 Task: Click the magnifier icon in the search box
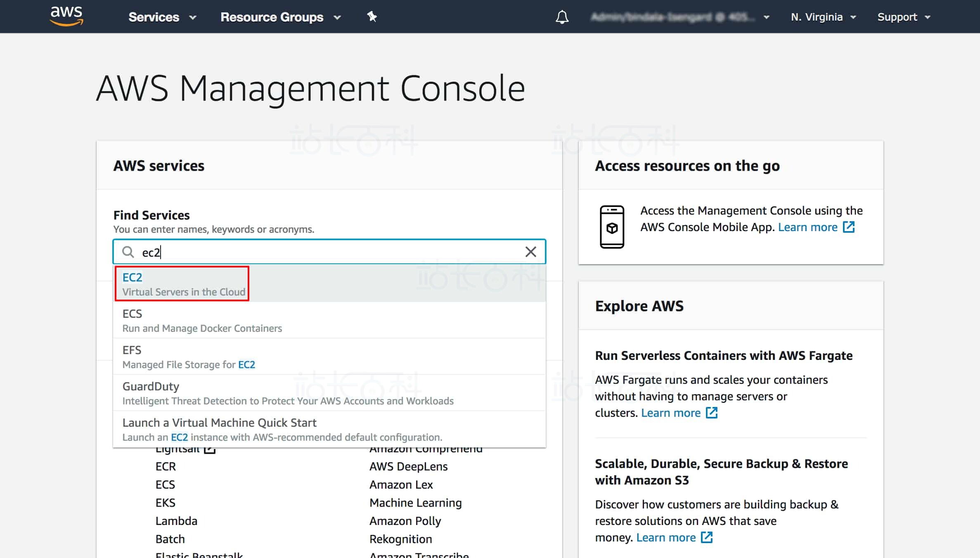tap(128, 252)
